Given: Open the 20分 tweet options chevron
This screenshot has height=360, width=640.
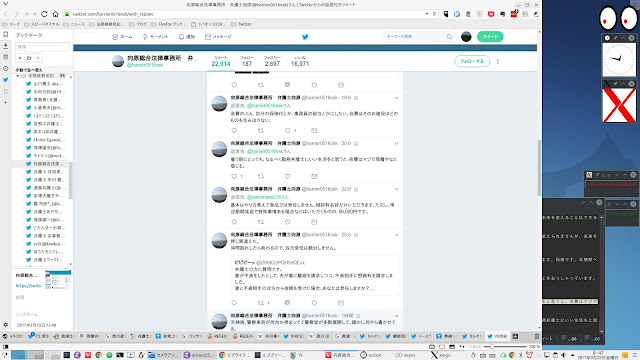Looking at the screenshot, I should click(396, 144).
